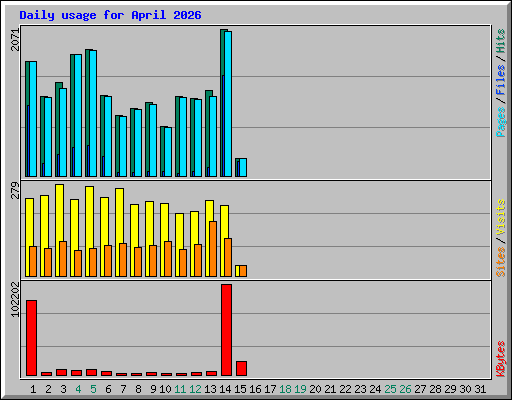Click the 279 visits axis value
This screenshot has height=400, width=512.
coord(15,190)
